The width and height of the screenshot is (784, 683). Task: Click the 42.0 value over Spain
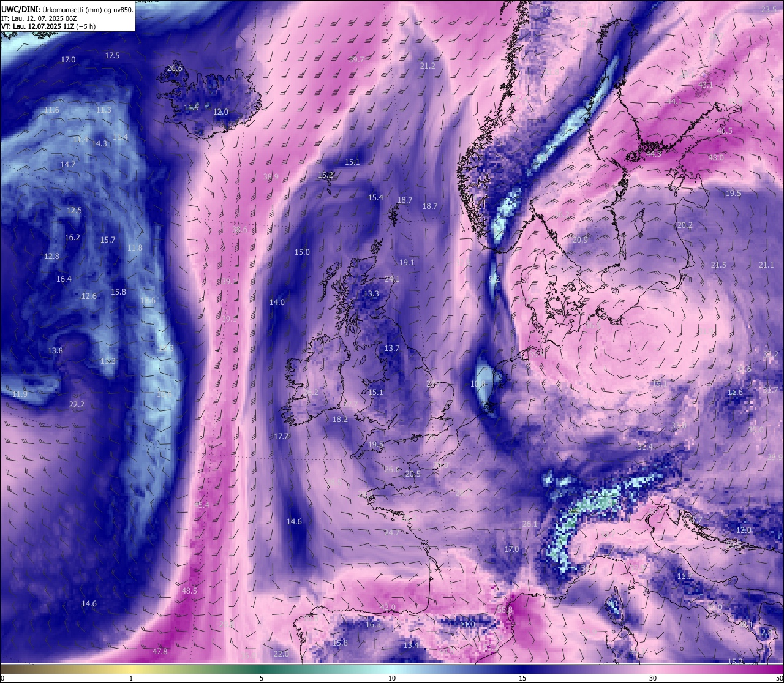point(388,608)
